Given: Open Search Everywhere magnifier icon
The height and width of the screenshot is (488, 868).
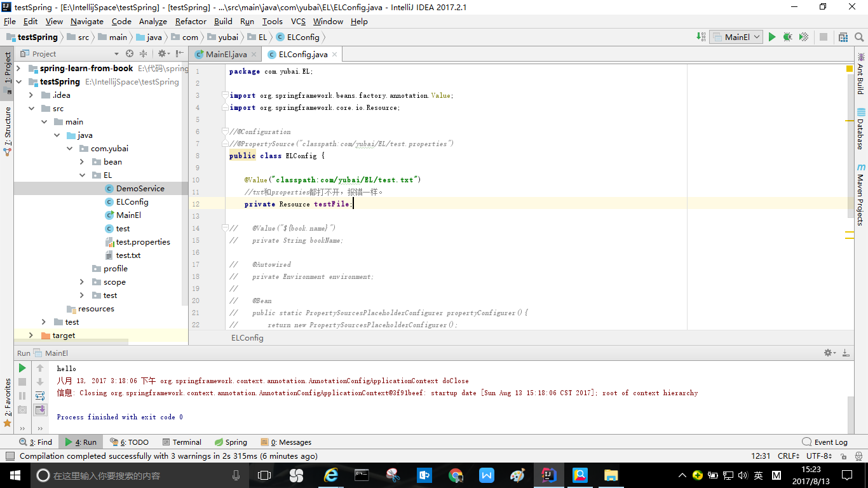Looking at the screenshot, I should [858, 37].
